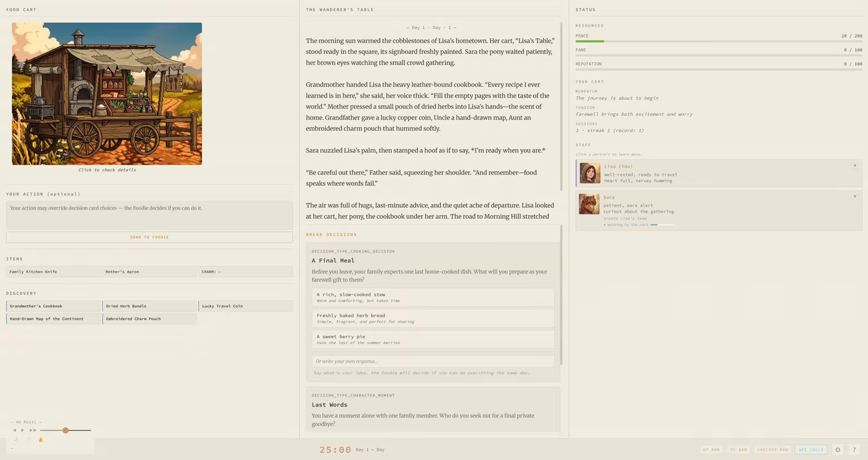The width and height of the screenshot is (868, 460).
Task: Toggle the KP Raw view
Action: click(711, 450)
